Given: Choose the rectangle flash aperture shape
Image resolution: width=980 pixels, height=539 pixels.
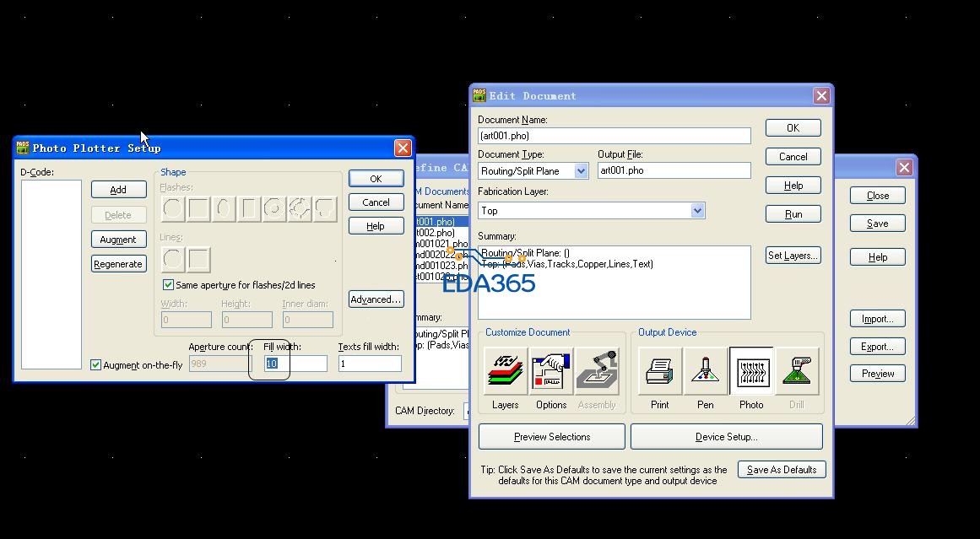Looking at the screenshot, I should [249, 208].
